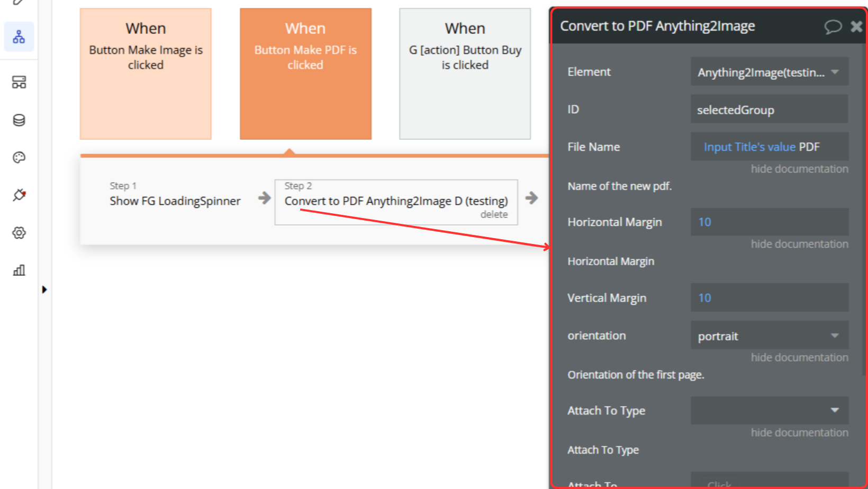Click the ID field containing selectedGroup
The image size is (868, 489).
(x=769, y=110)
